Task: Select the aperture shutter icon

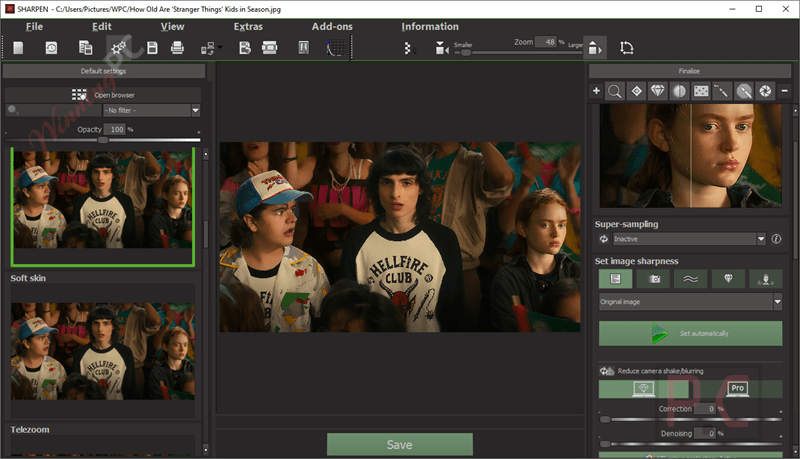Action: [765, 91]
